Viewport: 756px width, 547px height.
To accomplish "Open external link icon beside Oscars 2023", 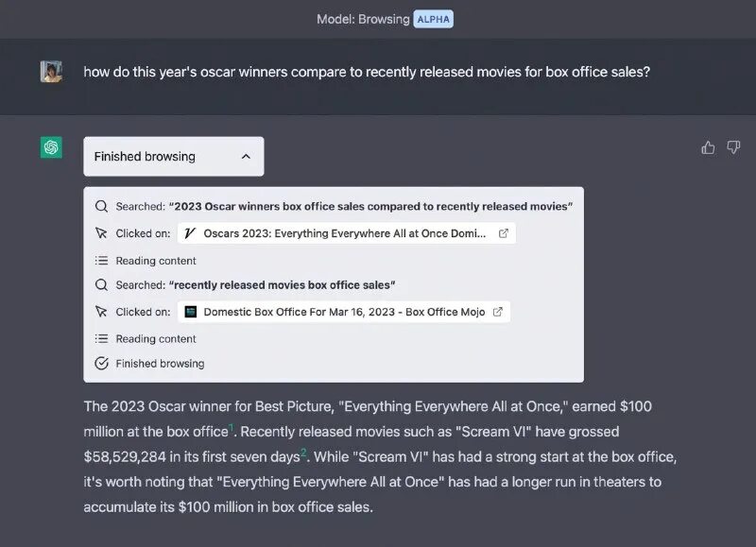I will click(504, 233).
